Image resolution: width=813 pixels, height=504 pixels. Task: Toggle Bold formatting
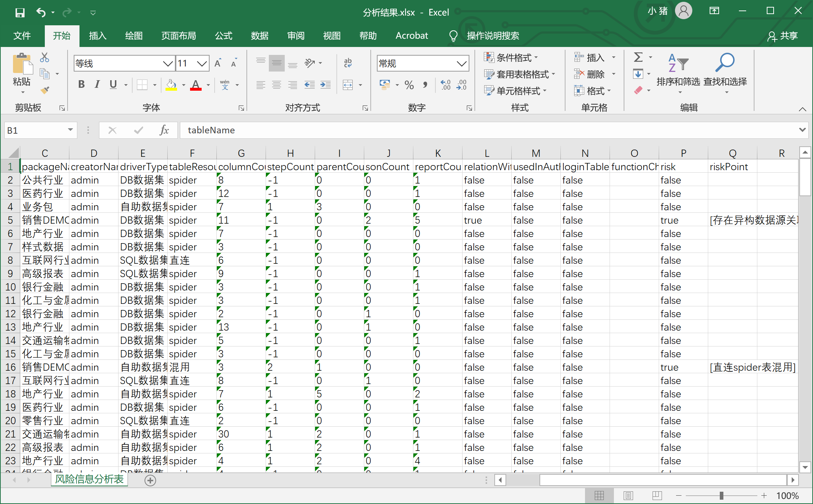(81, 85)
